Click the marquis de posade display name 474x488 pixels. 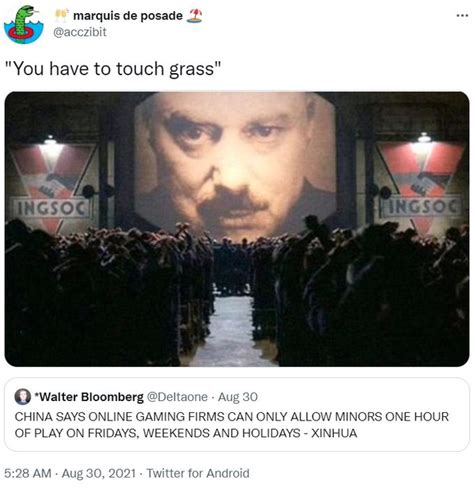coord(128,16)
